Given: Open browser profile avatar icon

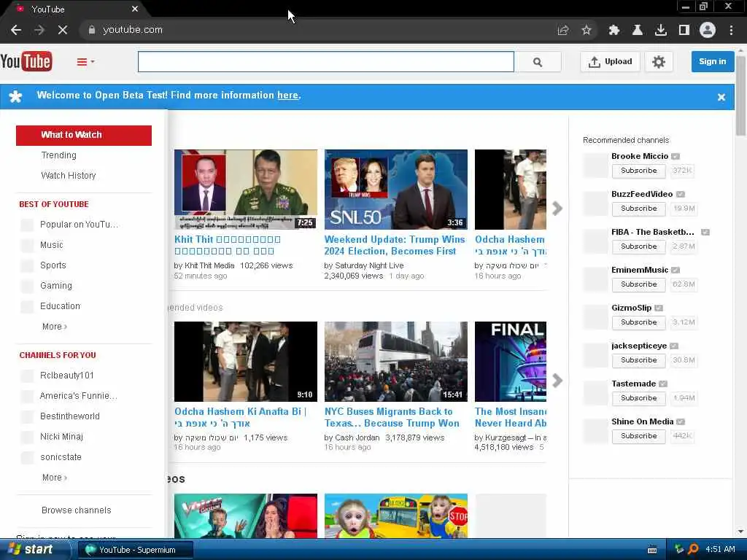Looking at the screenshot, I should [708, 30].
